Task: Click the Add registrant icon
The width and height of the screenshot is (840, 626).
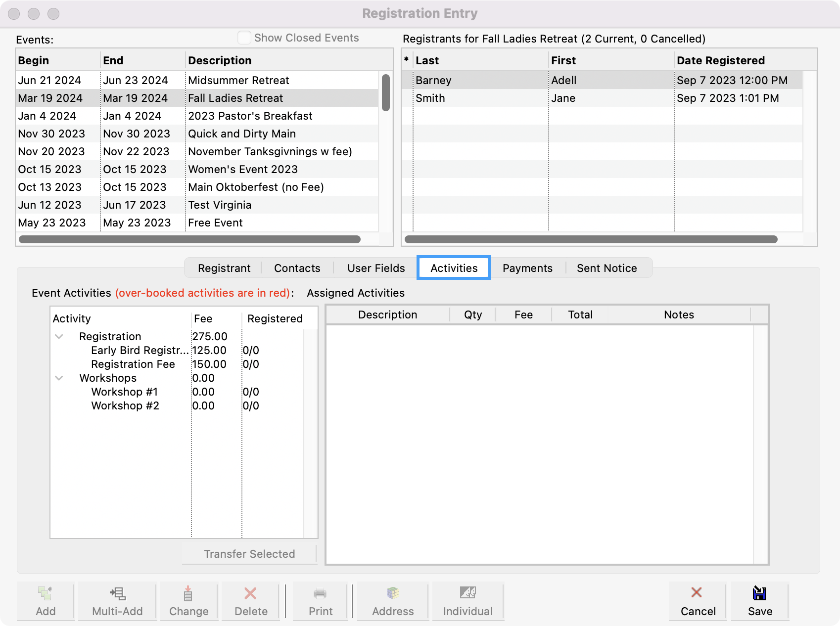Action: tap(46, 593)
